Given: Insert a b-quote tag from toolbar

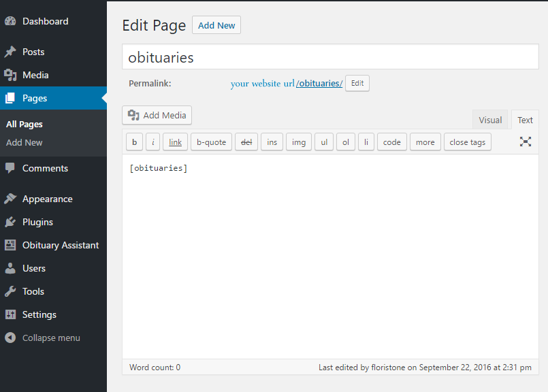Looking at the screenshot, I should point(211,142).
